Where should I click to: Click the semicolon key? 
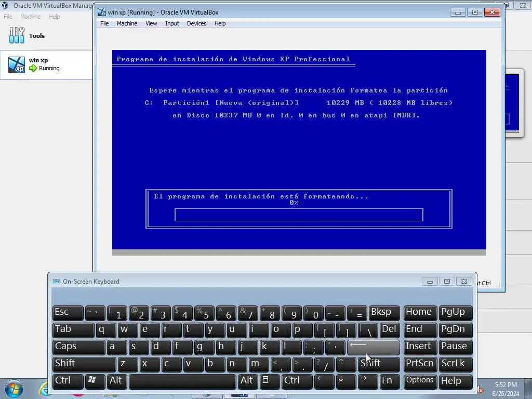click(313, 347)
